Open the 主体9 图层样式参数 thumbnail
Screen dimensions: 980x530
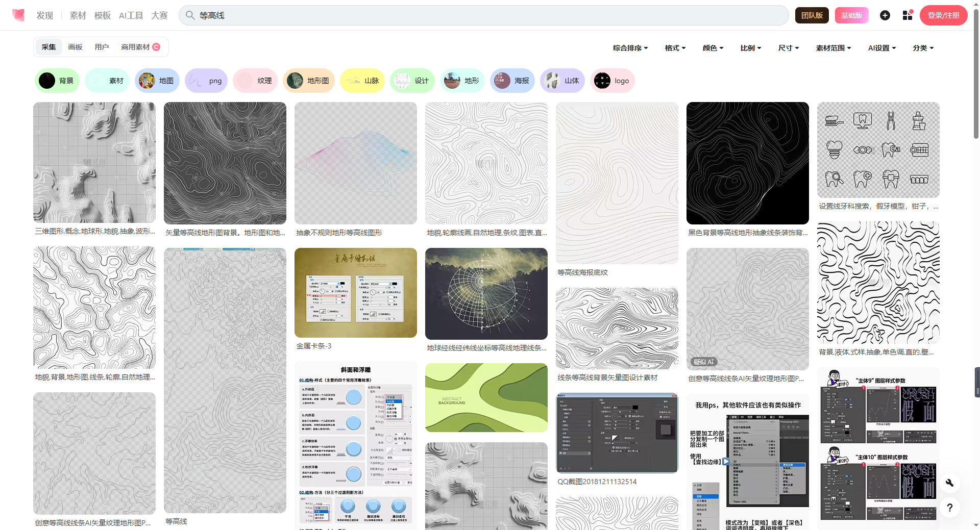point(878,449)
